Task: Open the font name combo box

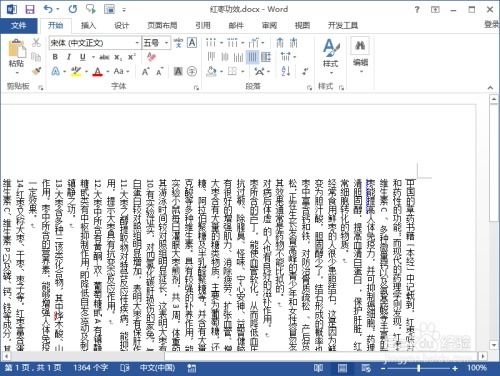Action: click(95, 43)
